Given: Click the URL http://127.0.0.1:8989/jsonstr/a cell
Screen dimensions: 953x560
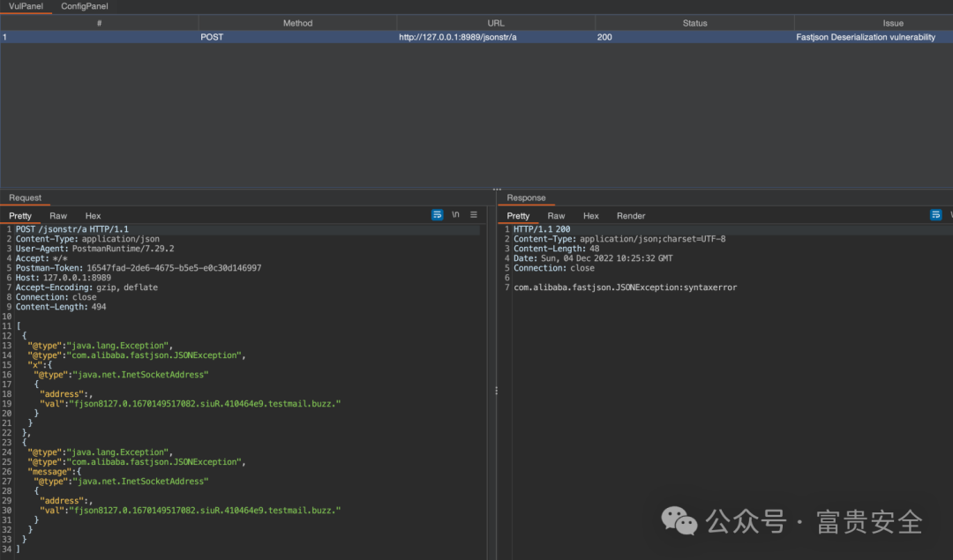Looking at the screenshot, I should tap(496, 37).
